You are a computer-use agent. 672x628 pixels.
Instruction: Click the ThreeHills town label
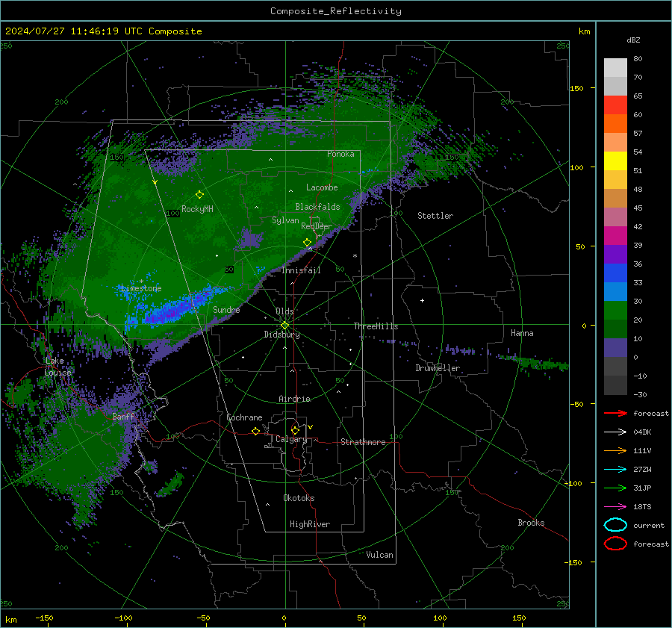point(376,326)
